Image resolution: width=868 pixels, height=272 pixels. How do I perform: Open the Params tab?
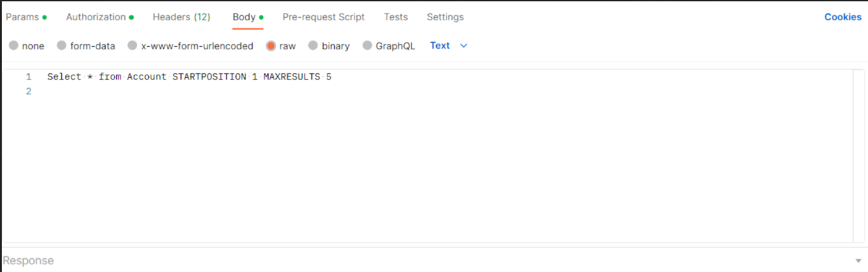coord(23,17)
